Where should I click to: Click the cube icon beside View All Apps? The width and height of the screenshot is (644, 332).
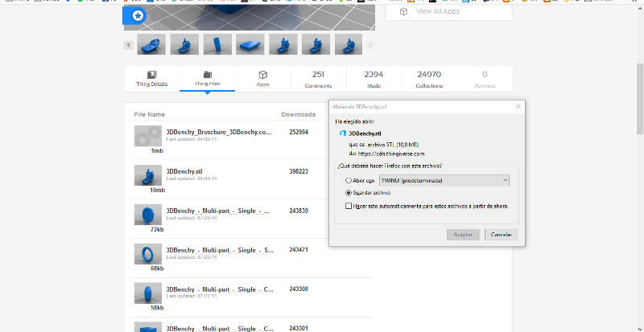point(404,12)
